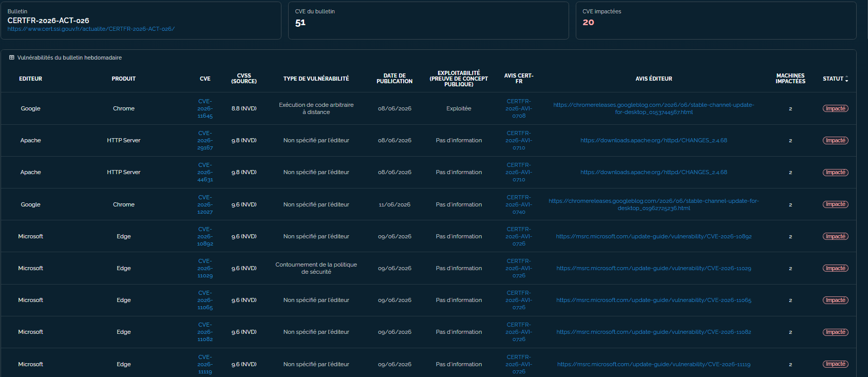
Task: Open the CVE-2026-11645 link in the CVE column
Action: pos(205,108)
